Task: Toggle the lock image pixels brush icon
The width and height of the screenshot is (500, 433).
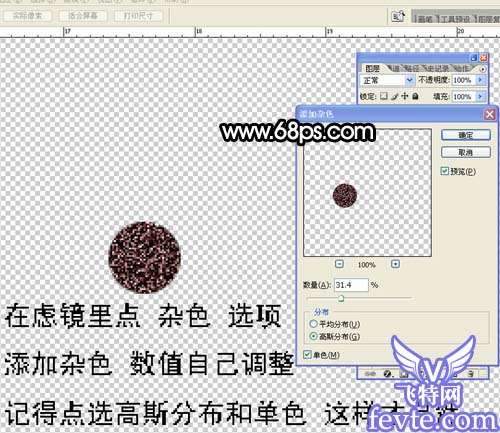Action: pyautogui.click(x=395, y=96)
